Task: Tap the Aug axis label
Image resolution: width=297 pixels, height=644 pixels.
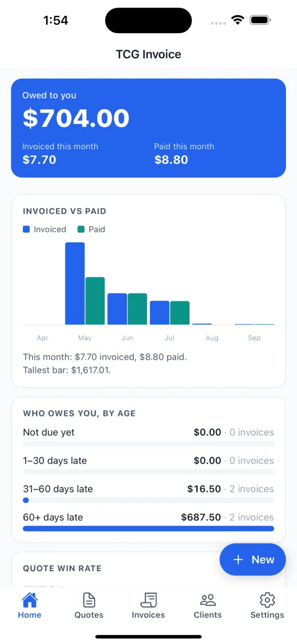Action: pos(212,338)
